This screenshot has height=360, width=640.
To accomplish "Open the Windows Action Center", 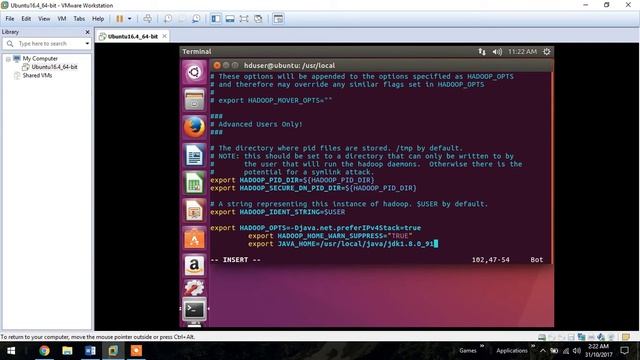I will pyautogui.click(x=624, y=351).
